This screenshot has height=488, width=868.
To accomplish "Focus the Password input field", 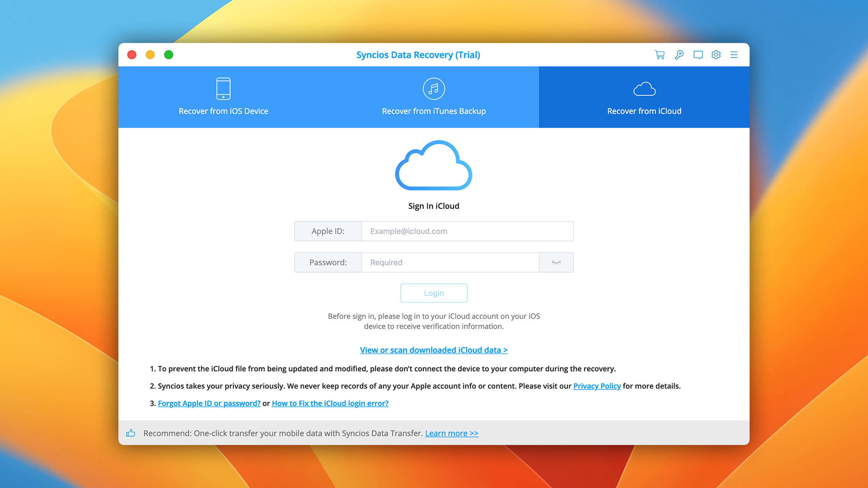I will [450, 263].
